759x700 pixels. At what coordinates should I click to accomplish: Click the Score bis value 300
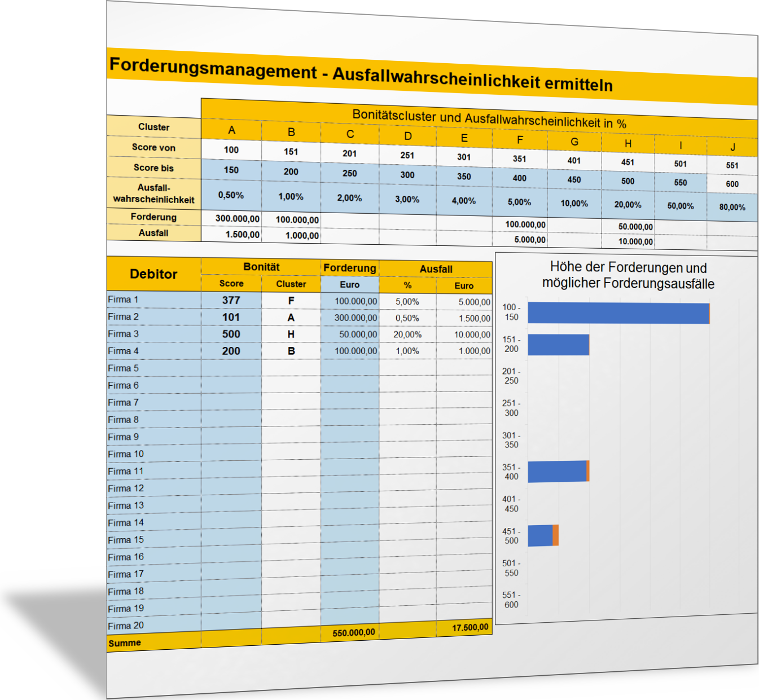click(x=407, y=175)
